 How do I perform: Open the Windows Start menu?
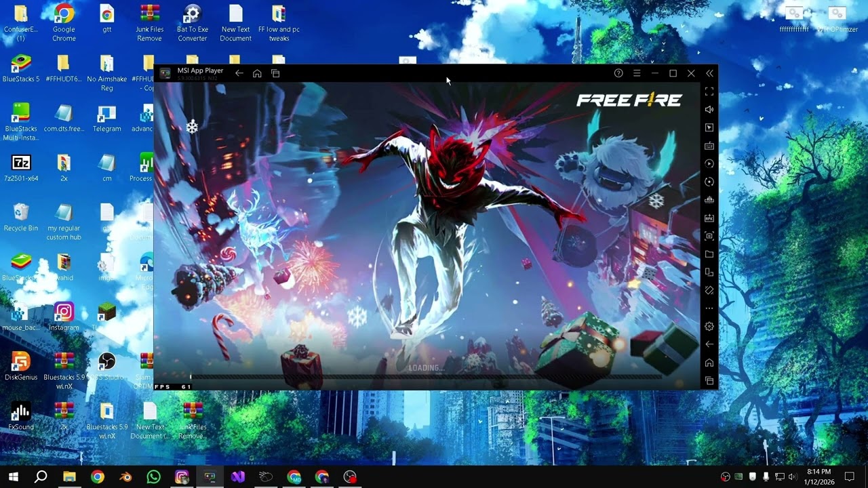13,476
